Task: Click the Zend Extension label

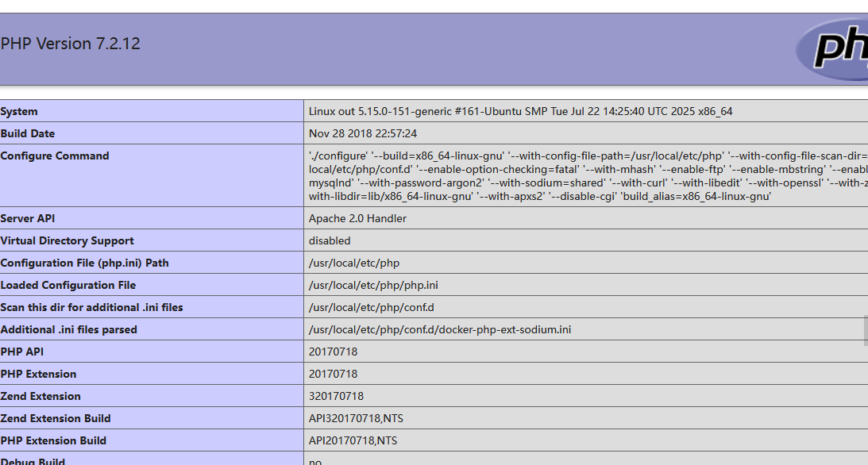Action: 41,396
